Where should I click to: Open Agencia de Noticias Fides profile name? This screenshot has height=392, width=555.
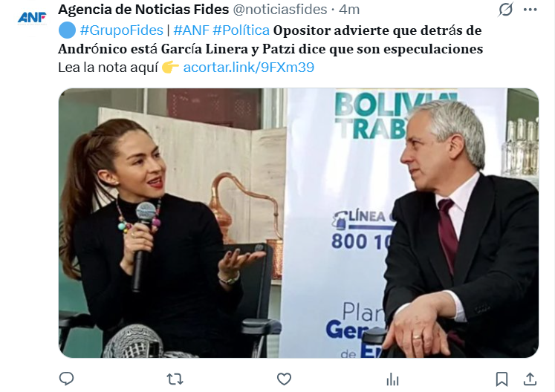(x=143, y=10)
